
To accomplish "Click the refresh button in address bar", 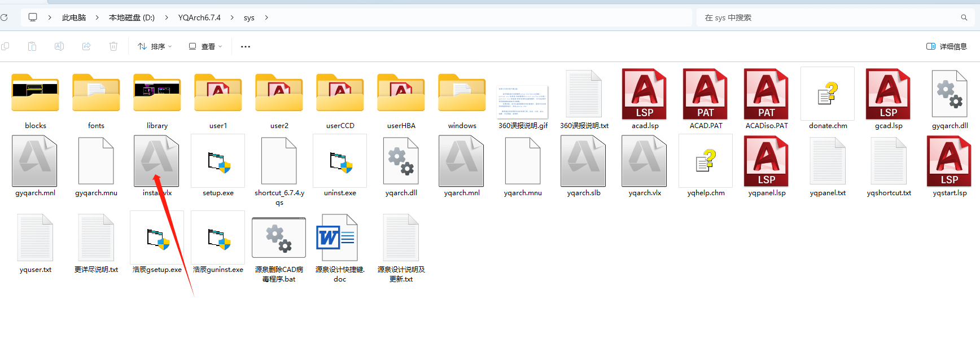I will coord(4,17).
